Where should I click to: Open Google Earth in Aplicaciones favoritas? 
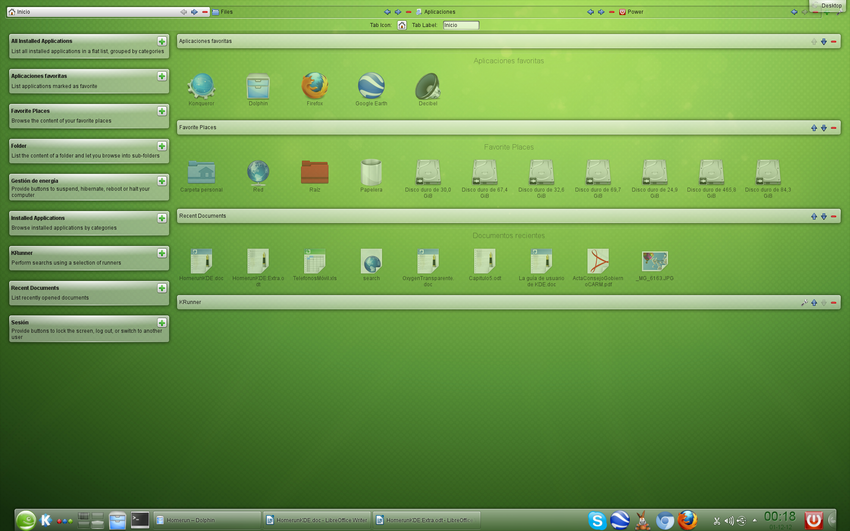point(371,87)
